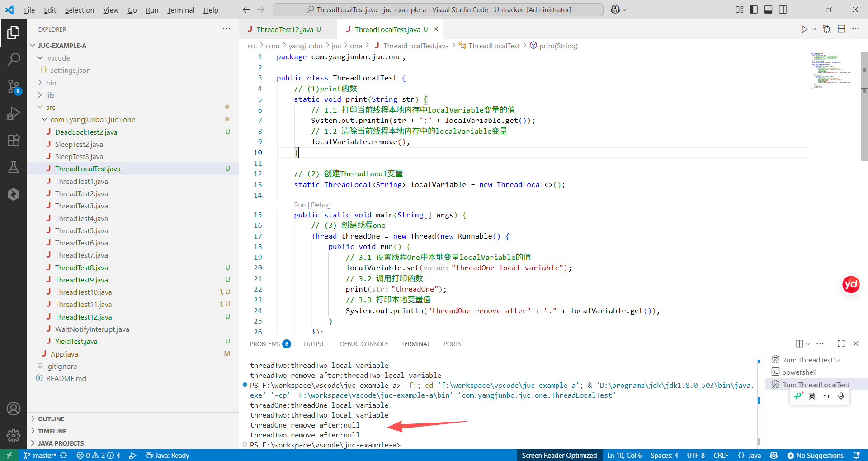868x461 pixels.
Task: Open the Run and Debug view
Action: pos(14,113)
